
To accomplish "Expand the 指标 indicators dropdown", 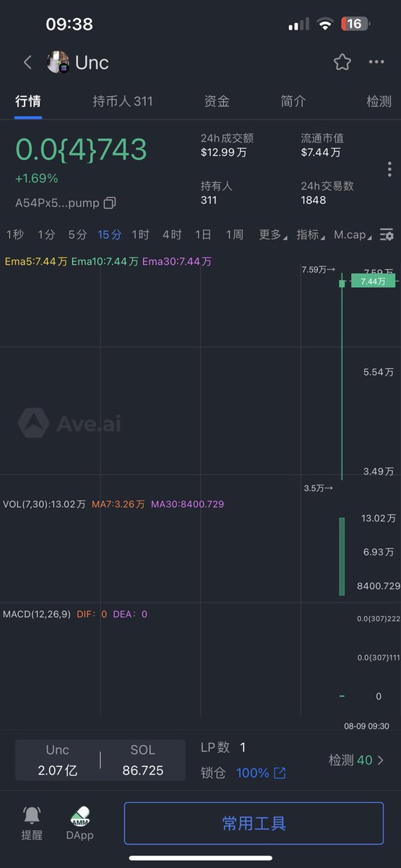I will pos(311,234).
